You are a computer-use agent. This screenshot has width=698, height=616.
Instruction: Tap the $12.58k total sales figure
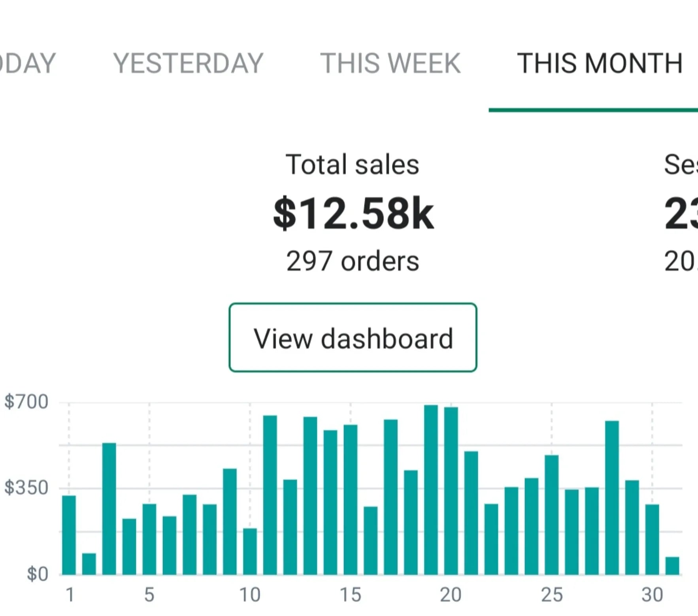353,214
